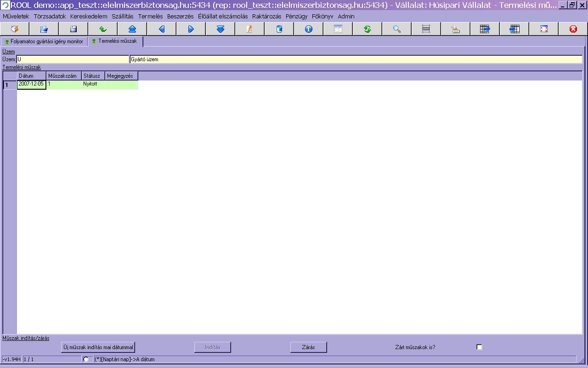Click the Státusz column header
Image resolution: width=588 pixels, height=368 pixels.
(94, 76)
